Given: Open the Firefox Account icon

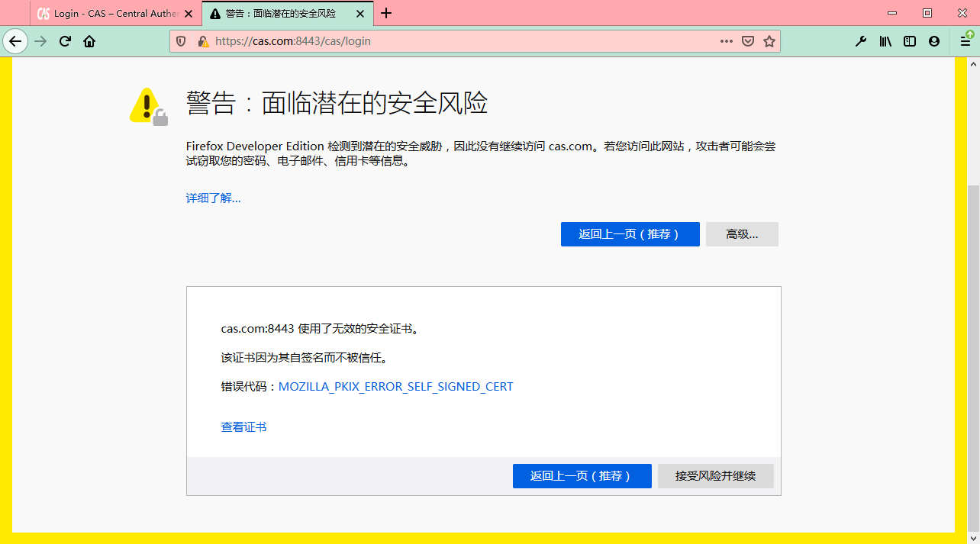Looking at the screenshot, I should (933, 41).
